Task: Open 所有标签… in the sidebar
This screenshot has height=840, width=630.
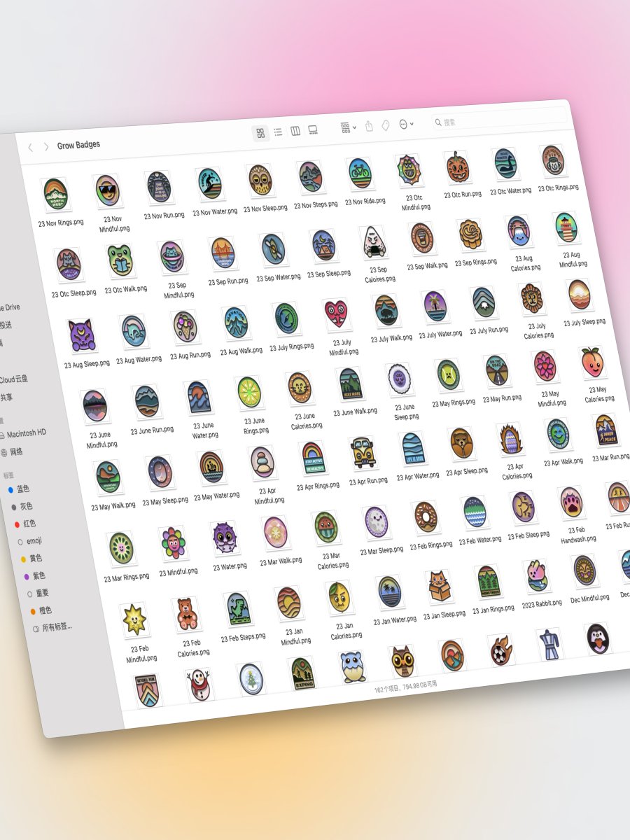Action: pos(52,627)
